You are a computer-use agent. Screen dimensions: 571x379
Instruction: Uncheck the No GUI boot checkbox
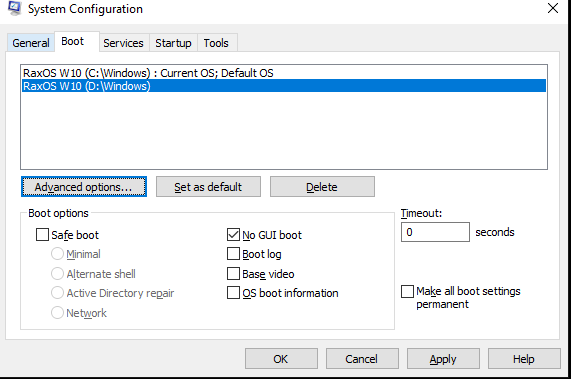(x=233, y=235)
